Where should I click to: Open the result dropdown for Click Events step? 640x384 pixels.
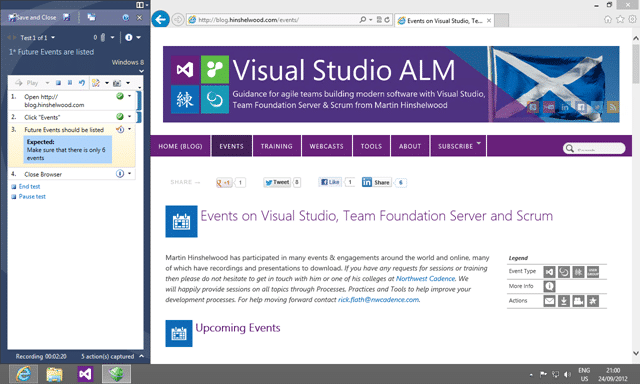pyautogui.click(x=129, y=117)
